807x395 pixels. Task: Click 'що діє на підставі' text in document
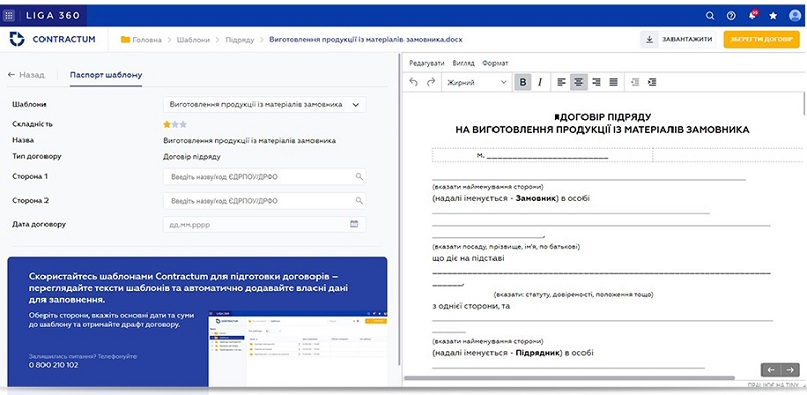point(468,258)
